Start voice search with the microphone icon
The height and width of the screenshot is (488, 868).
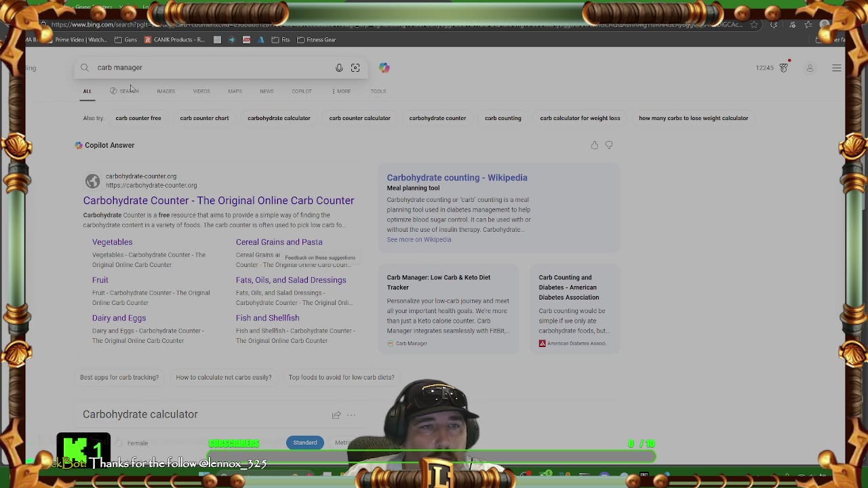tap(339, 68)
